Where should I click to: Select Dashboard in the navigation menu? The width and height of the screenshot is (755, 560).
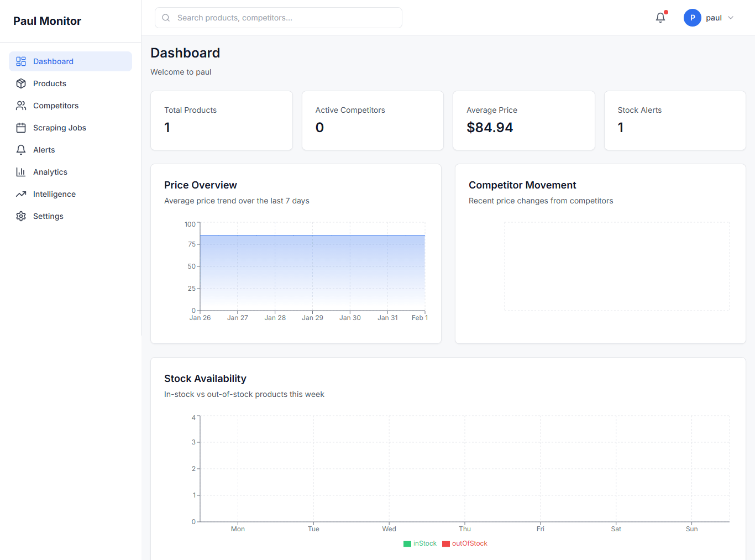tap(53, 61)
